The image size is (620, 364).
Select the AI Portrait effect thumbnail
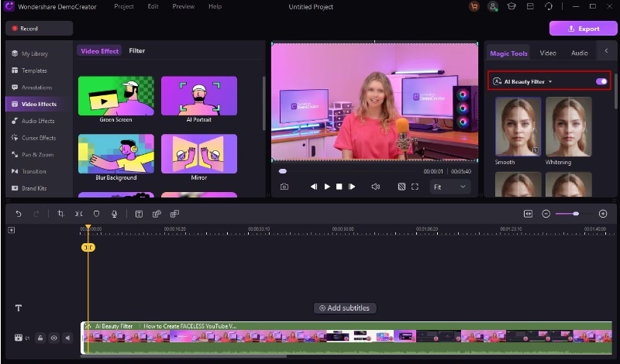(x=199, y=96)
